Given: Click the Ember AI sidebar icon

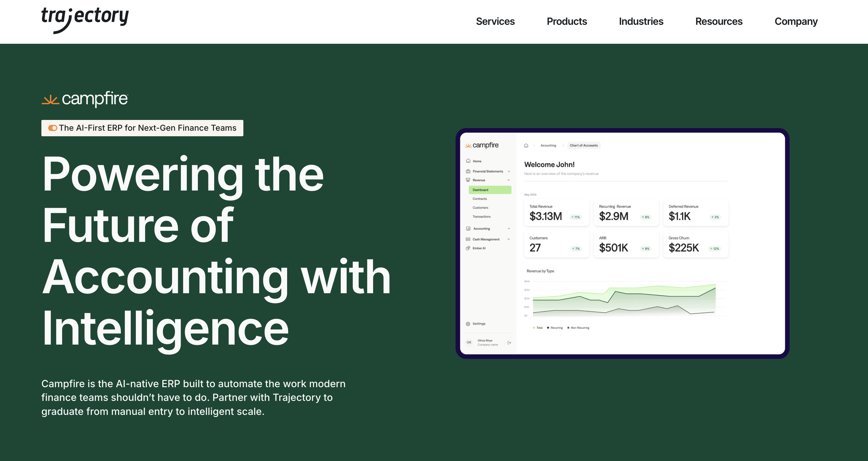Looking at the screenshot, I should point(468,248).
